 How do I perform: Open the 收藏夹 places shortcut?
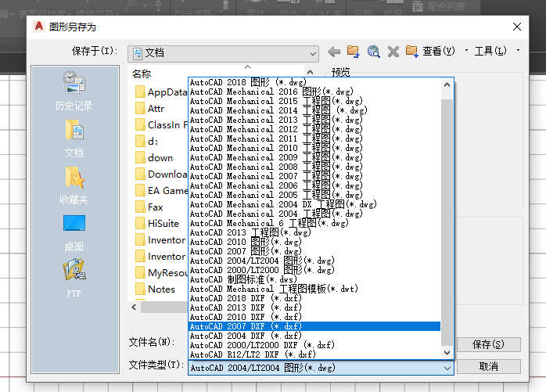click(x=74, y=185)
